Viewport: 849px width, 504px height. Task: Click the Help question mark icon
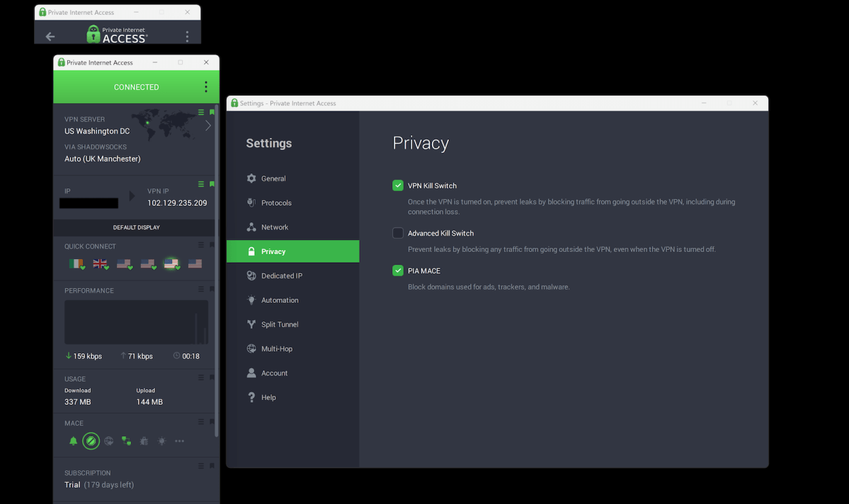tap(251, 397)
